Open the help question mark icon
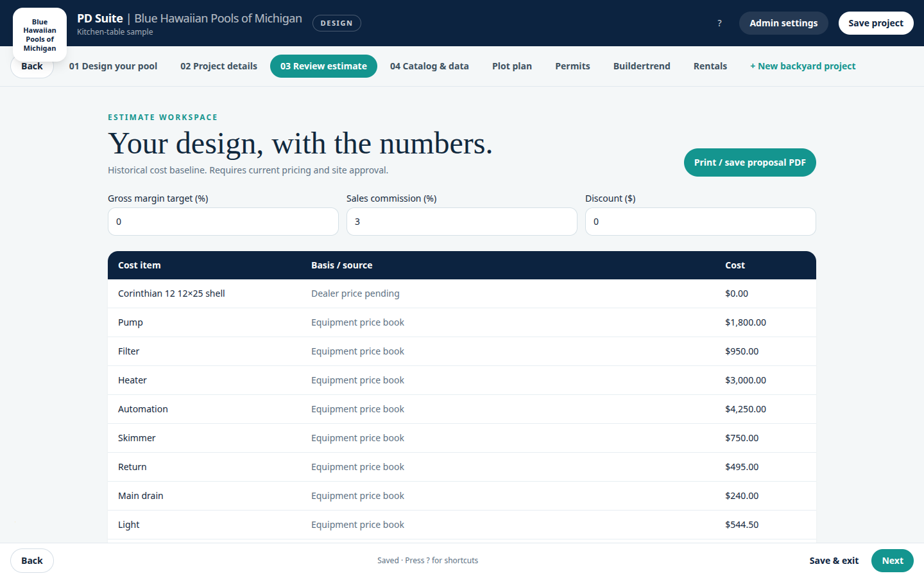Screen dimensions: 924x578 click(x=719, y=23)
